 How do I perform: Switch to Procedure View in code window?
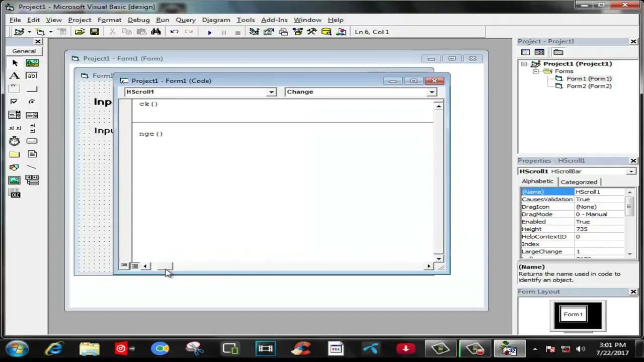(124, 266)
